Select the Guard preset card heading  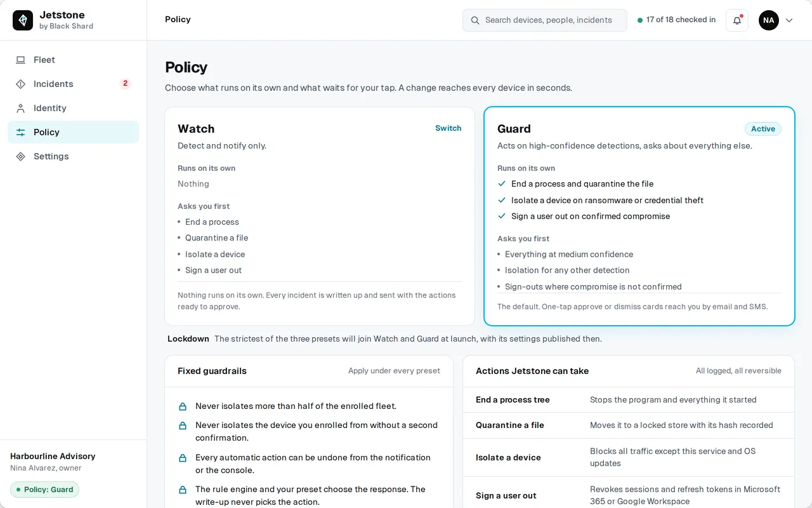point(514,129)
